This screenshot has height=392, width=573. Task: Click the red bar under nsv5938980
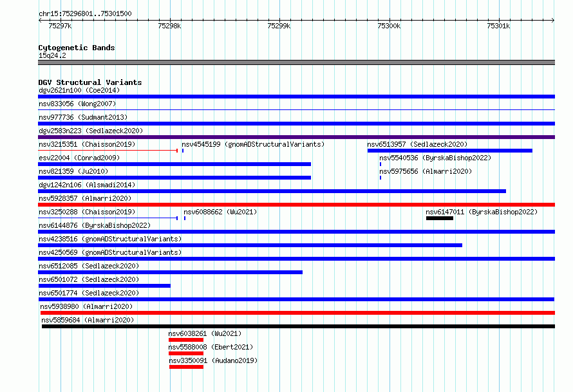click(297, 313)
